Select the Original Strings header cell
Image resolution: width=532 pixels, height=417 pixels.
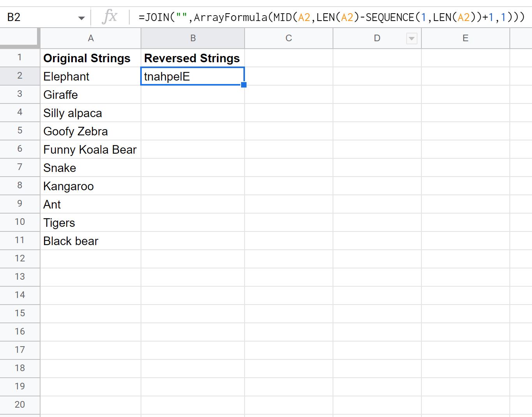tap(90, 58)
